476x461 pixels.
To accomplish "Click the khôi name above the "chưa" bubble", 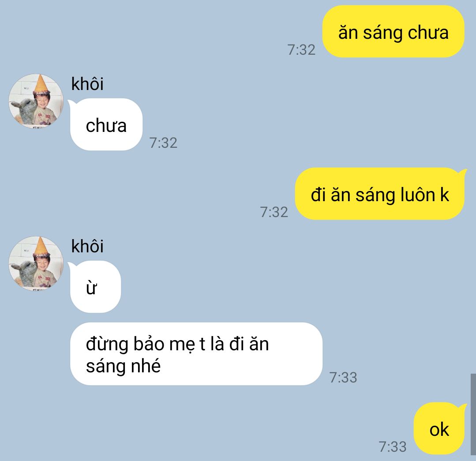I will coord(87,84).
